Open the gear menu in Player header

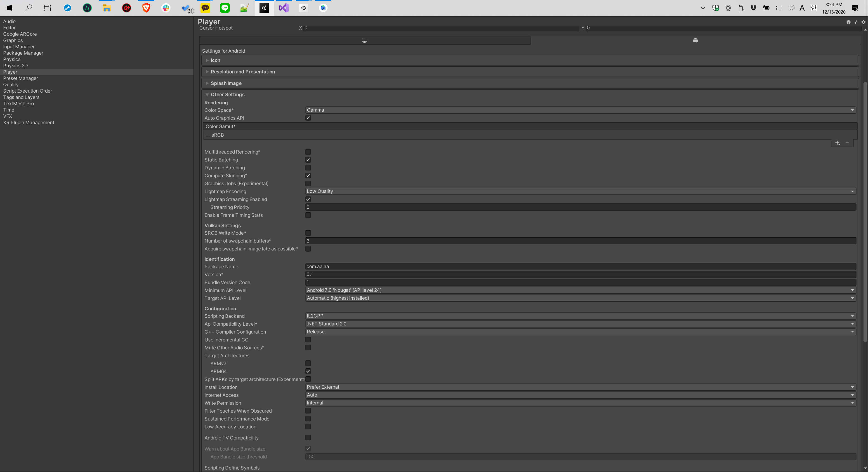click(863, 22)
